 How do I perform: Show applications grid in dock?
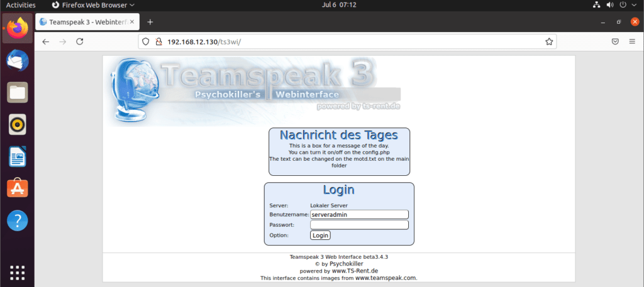(x=17, y=273)
